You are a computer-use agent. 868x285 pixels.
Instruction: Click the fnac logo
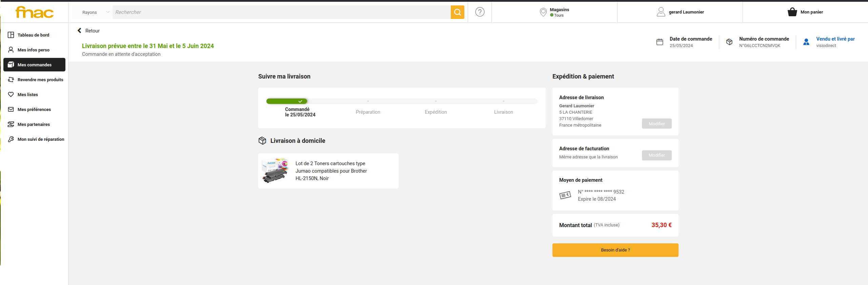tap(34, 13)
